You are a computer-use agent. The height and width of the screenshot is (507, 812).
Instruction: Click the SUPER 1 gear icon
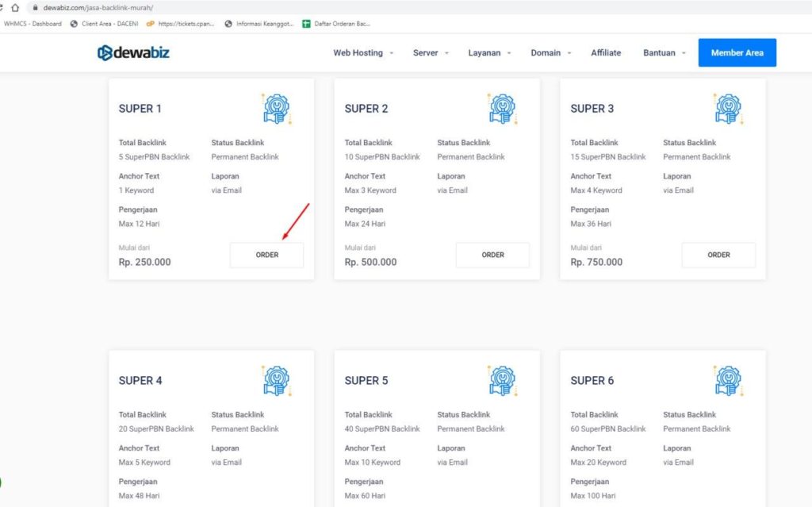pyautogui.click(x=277, y=109)
